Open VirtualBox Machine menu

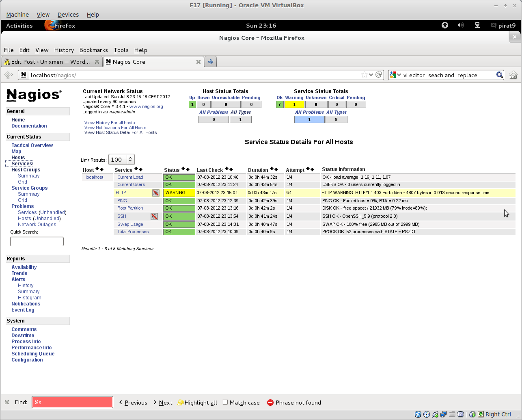17,15
